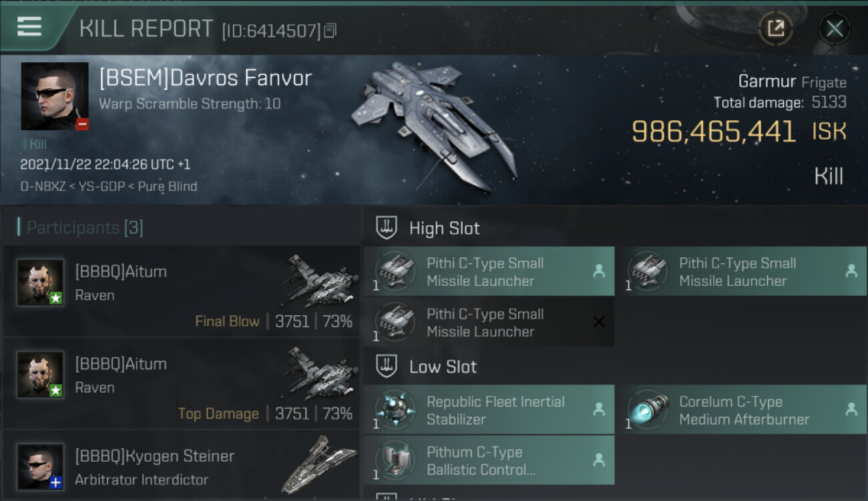Viewport: 868px width, 501px height.
Task: Click the Participants [3] header
Action: [81, 228]
